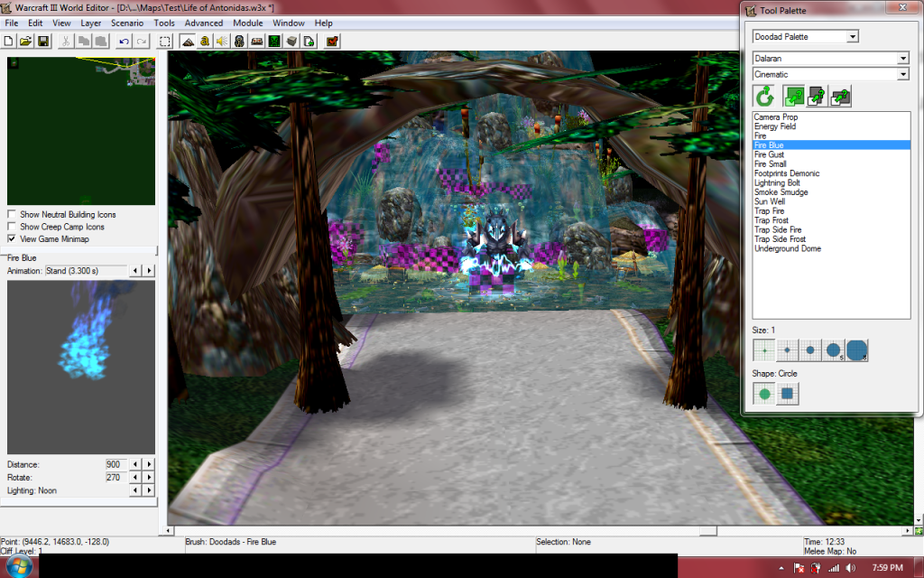Click the Open map folder icon
924x578 pixels.
[25, 42]
